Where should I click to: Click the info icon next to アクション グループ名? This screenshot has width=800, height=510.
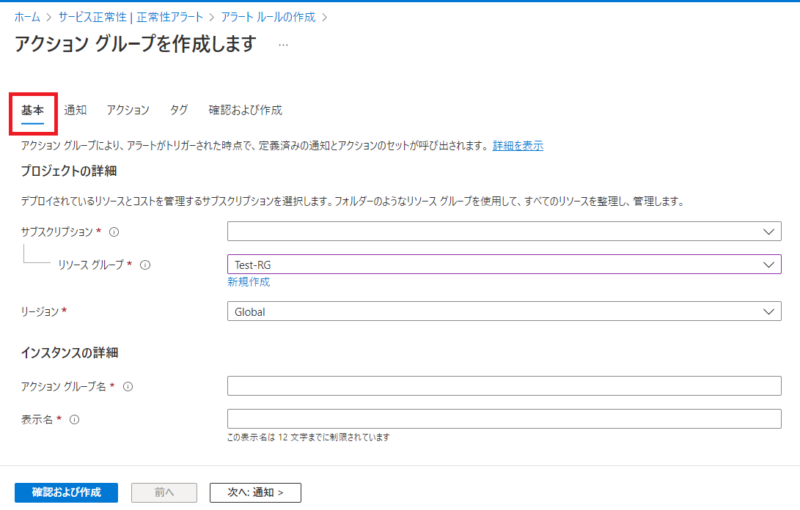coord(128,387)
